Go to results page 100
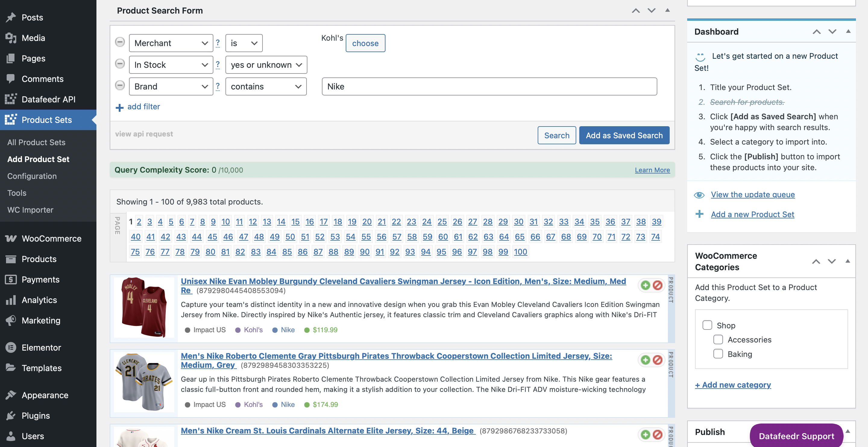The width and height of the screenshot is (868, 447). 520,252
